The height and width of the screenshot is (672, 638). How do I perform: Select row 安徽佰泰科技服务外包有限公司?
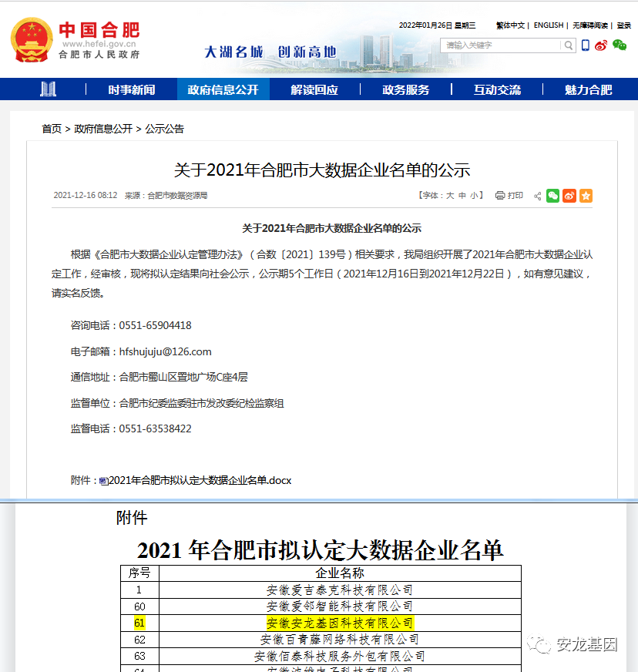coord(340,656)
